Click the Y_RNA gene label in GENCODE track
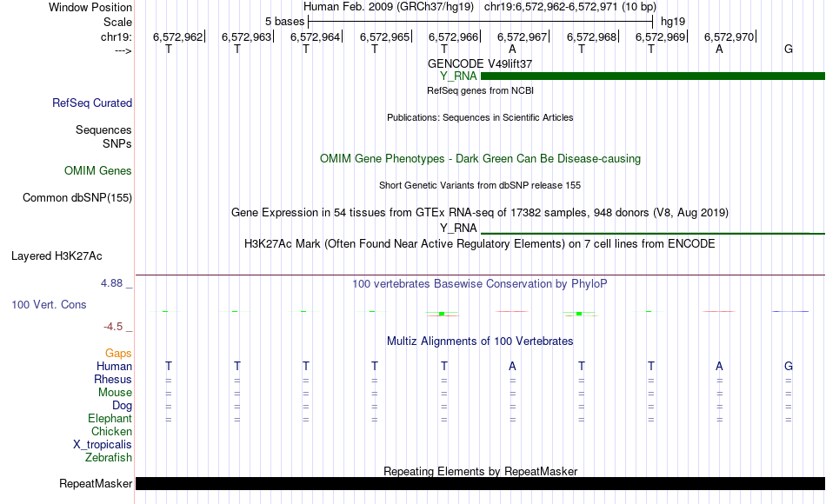826x504 pixels. pyautogui.click(x=458, y=76)
